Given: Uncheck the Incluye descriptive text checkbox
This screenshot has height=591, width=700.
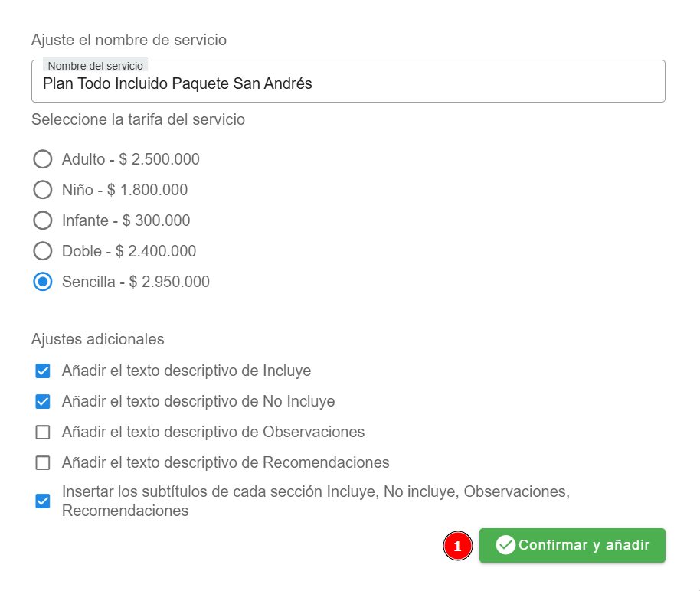Looking at the screenshot, I should click(x=43, y=371).
